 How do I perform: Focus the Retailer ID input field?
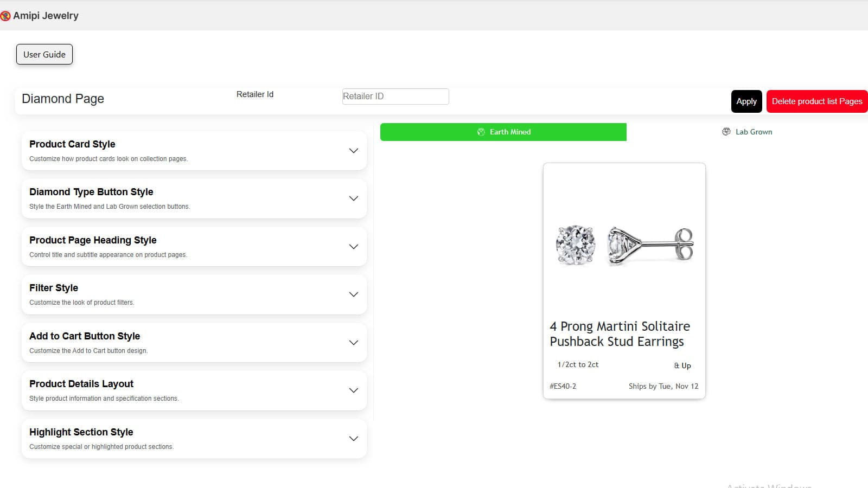click(x=395, y=96)
